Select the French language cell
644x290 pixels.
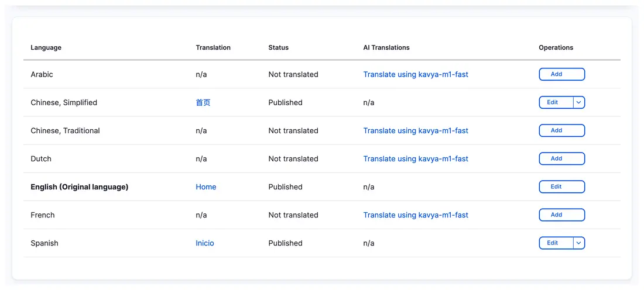pyautogui.click(x=43, y=215)
